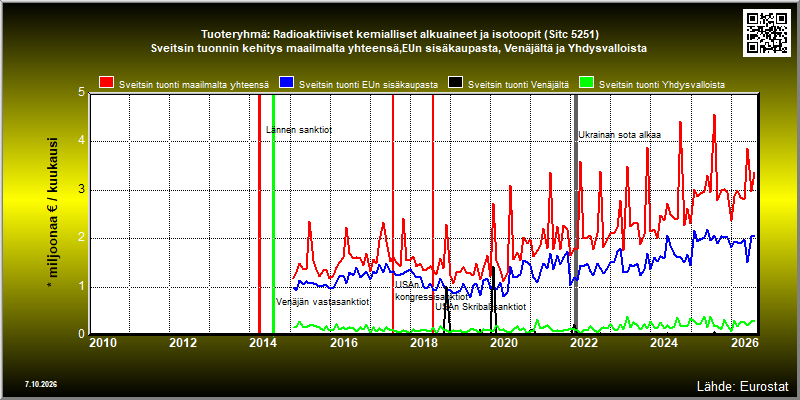Click the thick red vertical marker before 2014

[x=259, y=213]
